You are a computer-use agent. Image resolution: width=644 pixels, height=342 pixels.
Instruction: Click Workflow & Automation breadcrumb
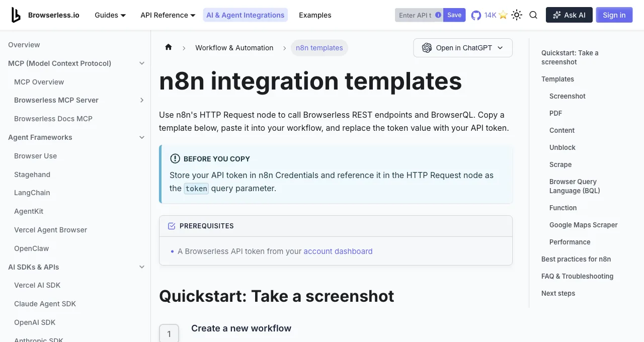[234, 48]
